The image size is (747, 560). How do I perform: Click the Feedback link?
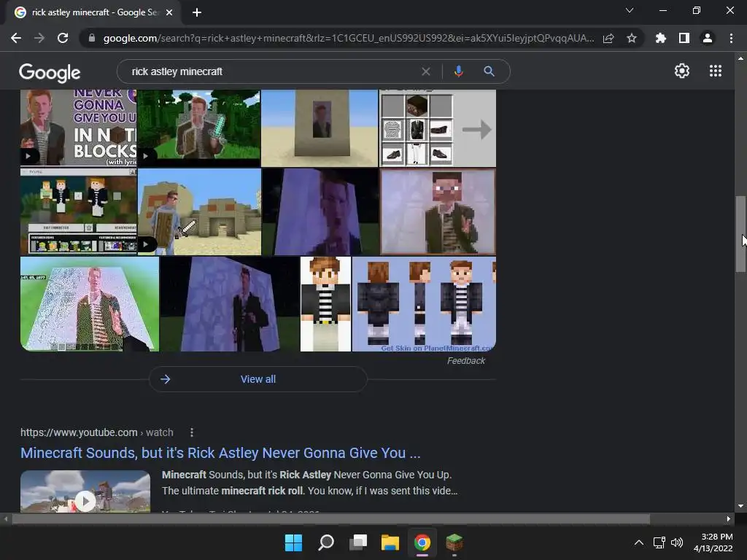pyautogui.click(x=466, y=360)
